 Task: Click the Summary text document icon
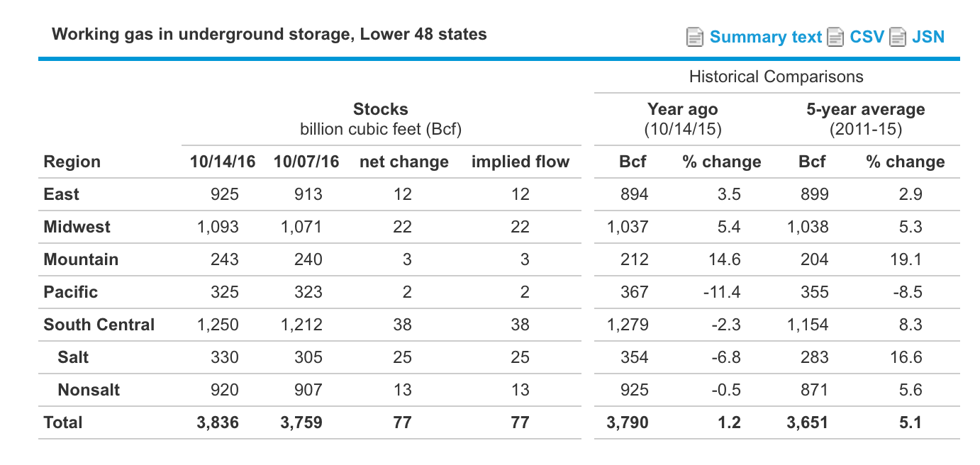(x=695, y=37)
